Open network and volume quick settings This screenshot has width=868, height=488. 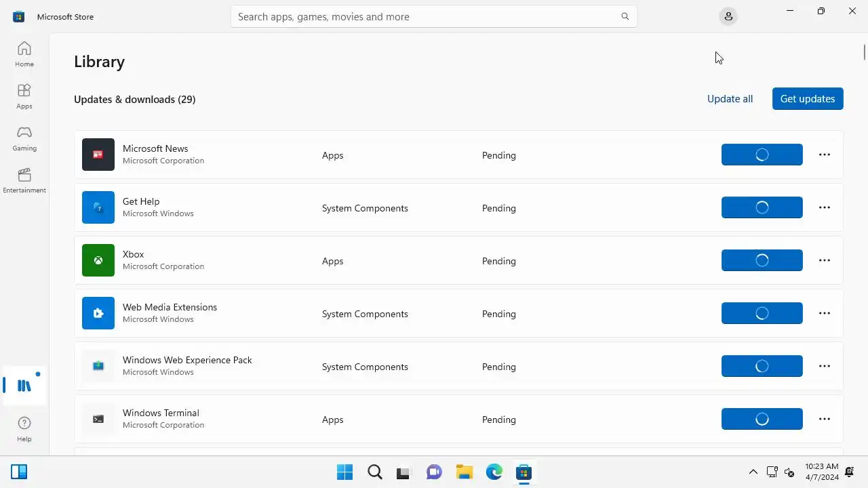tap(781, 472)
